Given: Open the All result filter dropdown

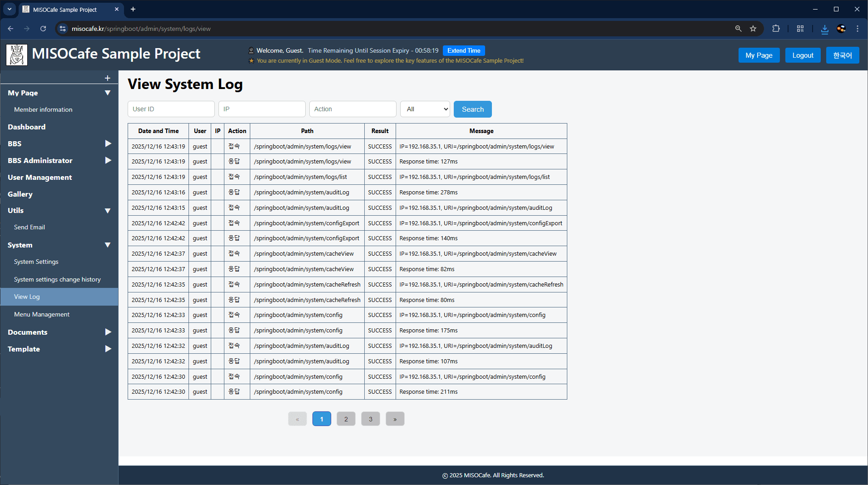Looking at the screenshot, I should tap(424, 109).
